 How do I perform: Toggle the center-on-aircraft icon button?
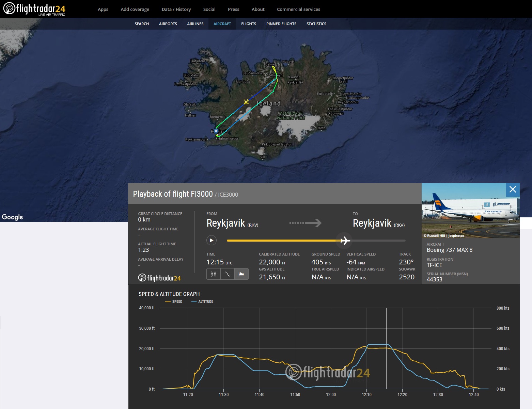click(x=214, y=274)
